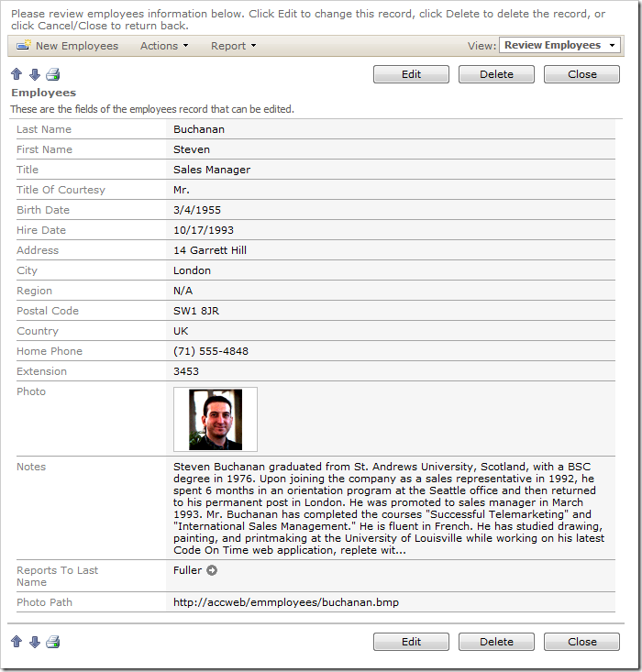The height and width of the screenshot is (672, 642).
Task: Click the bottom Delete button
Action: [x=496, y=642]
